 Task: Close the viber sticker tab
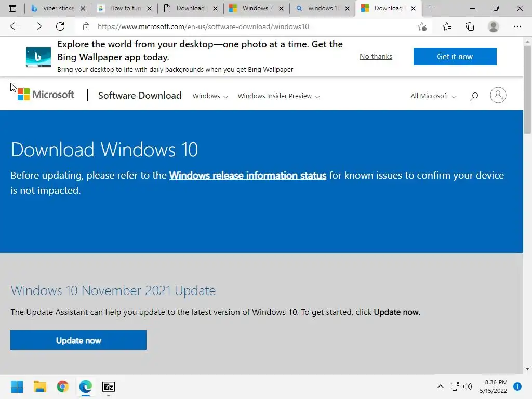[x=83, y=8]
